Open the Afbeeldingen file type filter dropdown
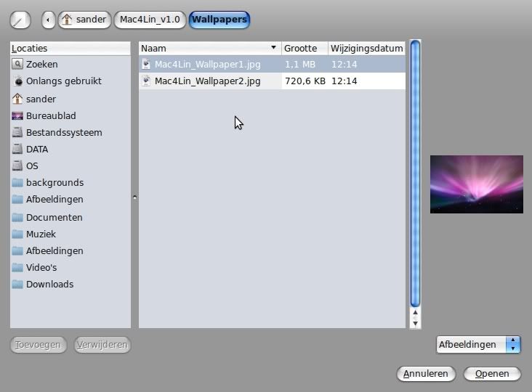The image size is (532, 392). [x=479, y=345]
